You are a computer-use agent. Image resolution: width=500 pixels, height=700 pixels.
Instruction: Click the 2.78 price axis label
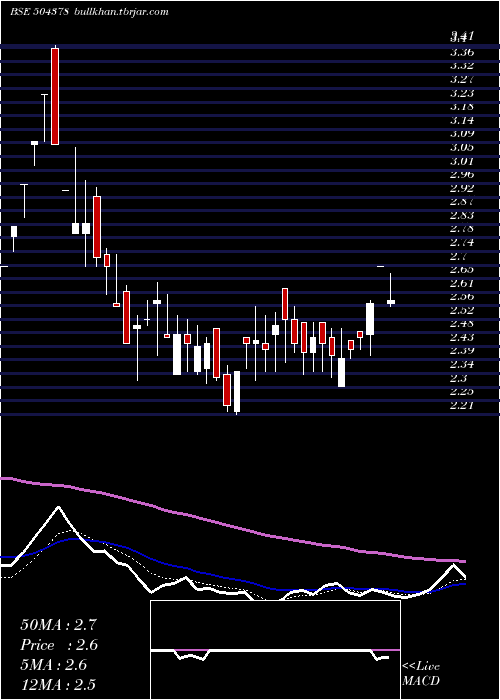click(x=462, y=229)
